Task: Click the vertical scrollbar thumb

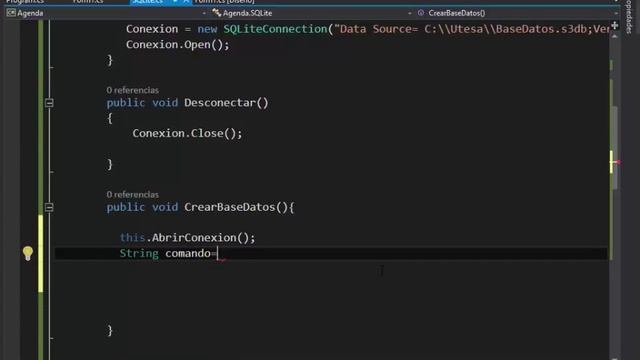Action: (615, 147)
